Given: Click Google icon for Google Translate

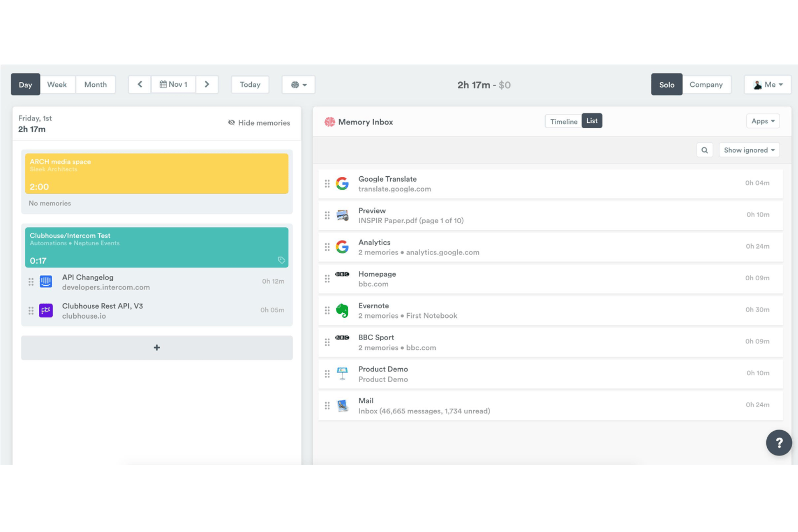Looking at the screenshot, I should pos(342,184).
